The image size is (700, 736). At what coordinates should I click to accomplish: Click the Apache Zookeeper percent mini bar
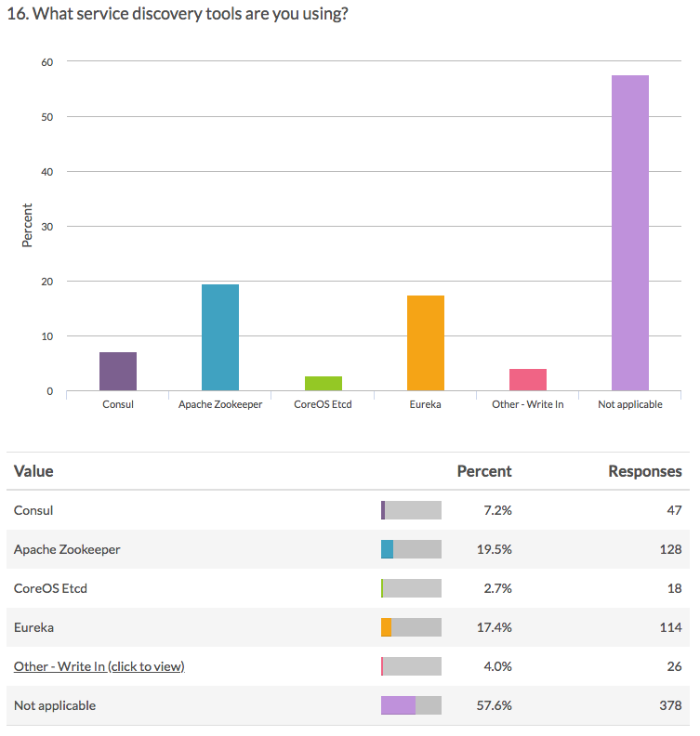click(x=411, y=549)
